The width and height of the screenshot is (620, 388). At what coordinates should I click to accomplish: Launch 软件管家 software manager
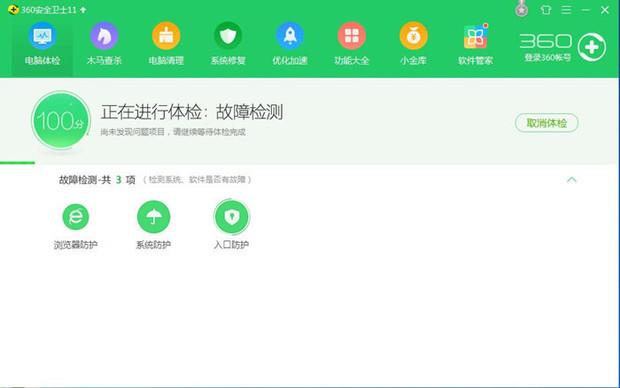475,44
